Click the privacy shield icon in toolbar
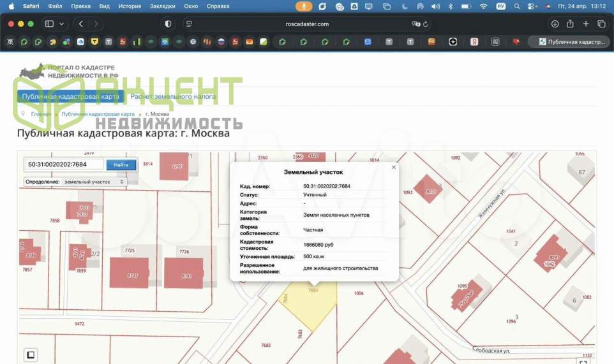Screen dimensions: 614x364 click(x=168, y=24)
